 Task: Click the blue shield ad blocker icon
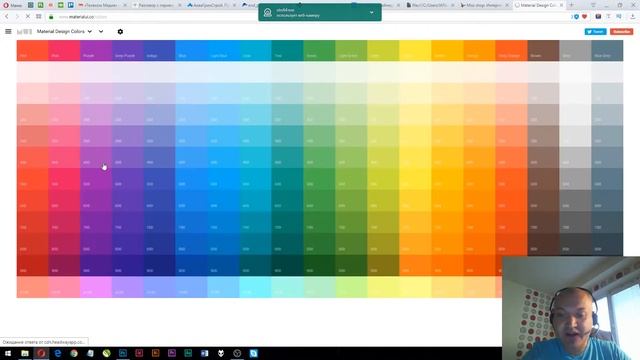576,17
